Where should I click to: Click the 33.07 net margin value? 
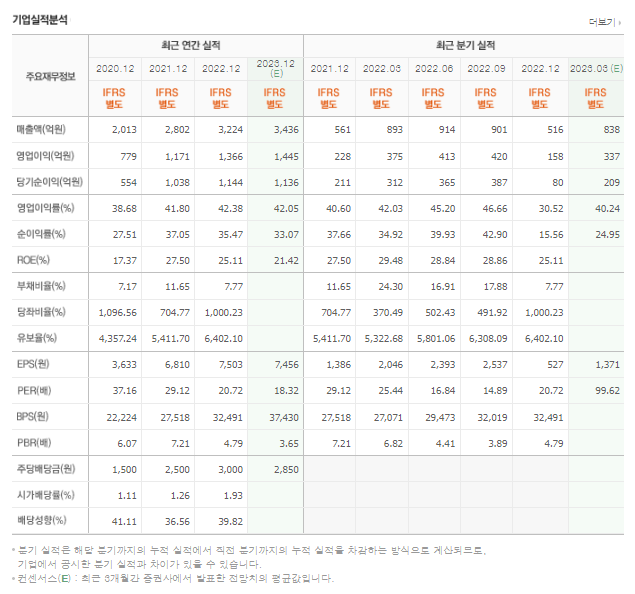click(x=286, y=234)
